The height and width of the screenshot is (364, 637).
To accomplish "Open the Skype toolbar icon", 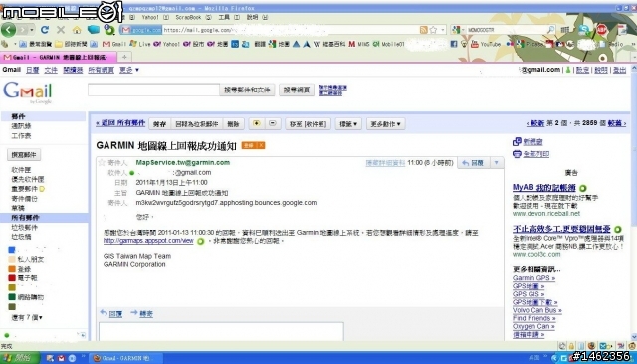I will (584, 29).
